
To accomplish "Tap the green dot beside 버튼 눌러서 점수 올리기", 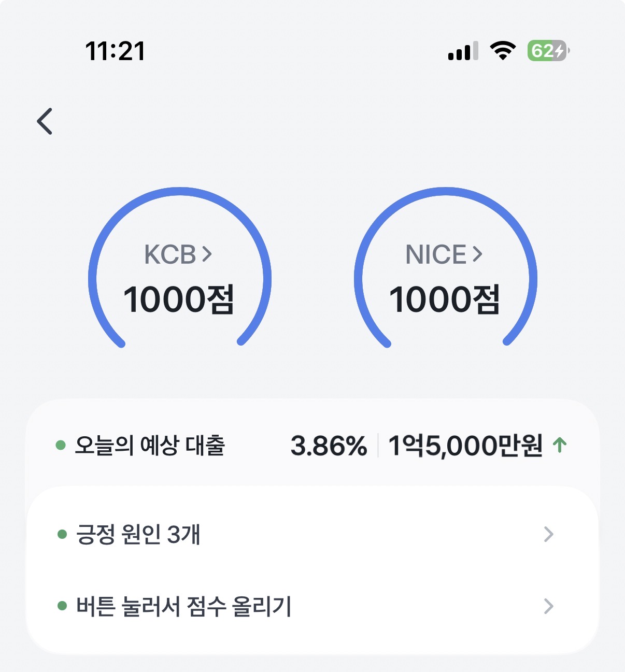I will (x=62, y=606).
